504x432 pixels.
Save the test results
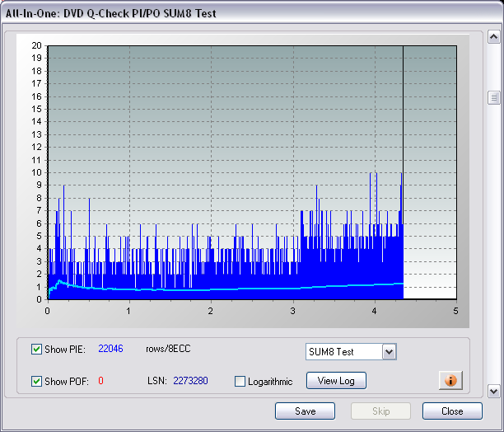(305, 411)
